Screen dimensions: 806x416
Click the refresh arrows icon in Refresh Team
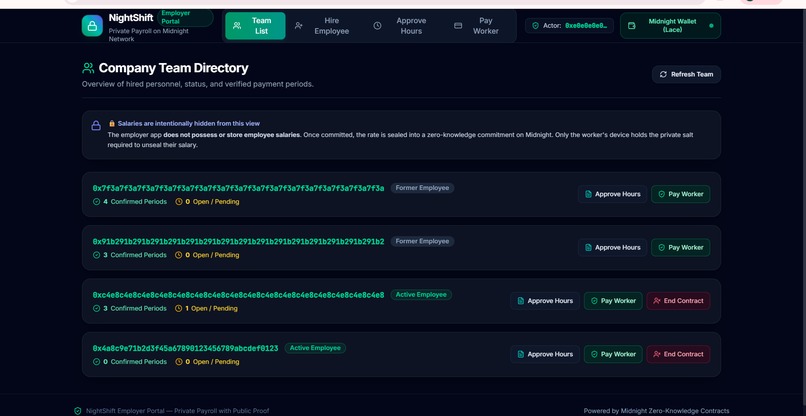point(663,74)
